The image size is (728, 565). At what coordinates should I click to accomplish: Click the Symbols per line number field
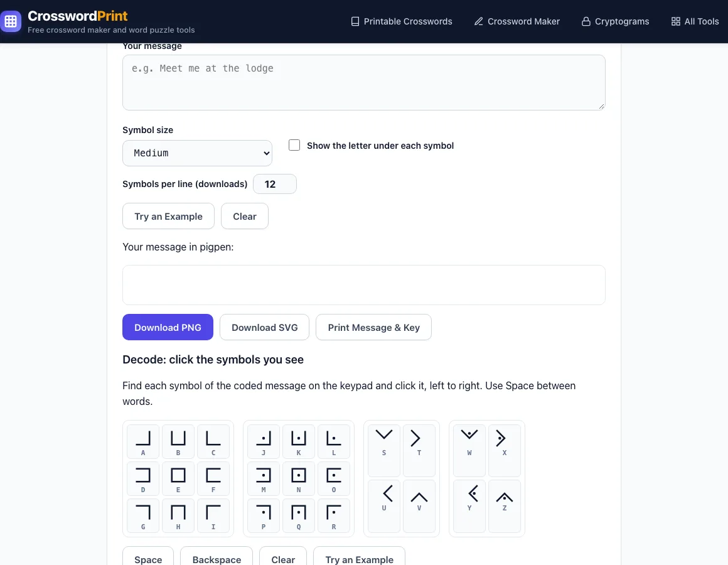[275, 184]
